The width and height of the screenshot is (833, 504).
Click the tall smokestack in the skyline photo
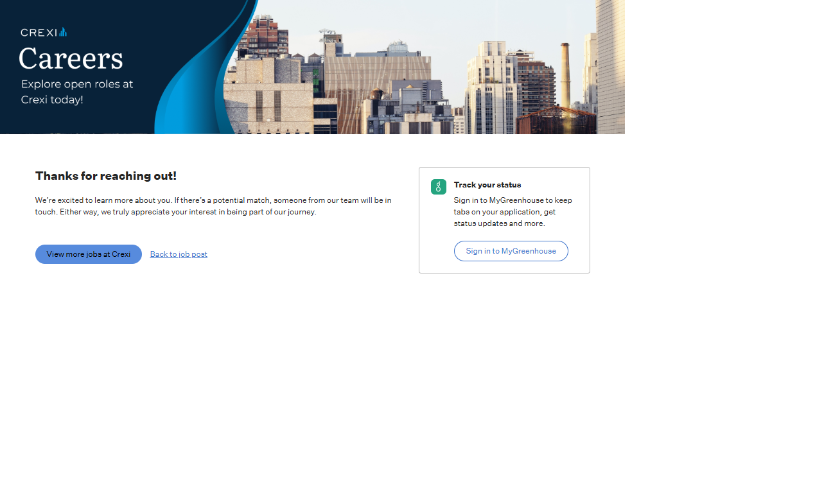tap(565, 74)
